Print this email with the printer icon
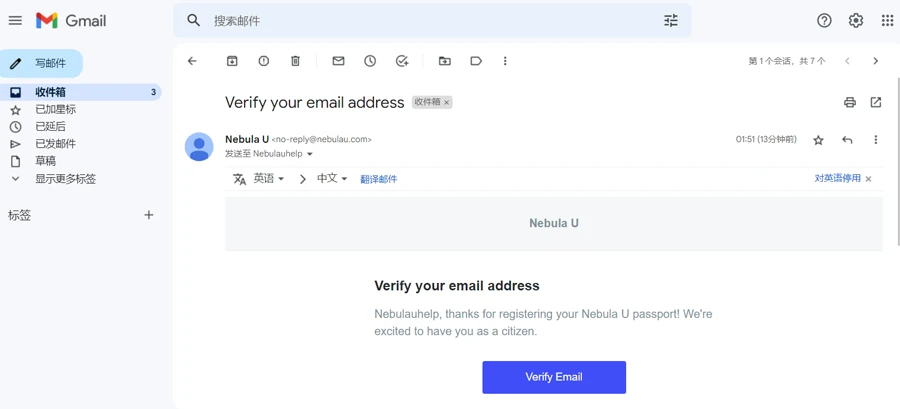 (850, 102)
